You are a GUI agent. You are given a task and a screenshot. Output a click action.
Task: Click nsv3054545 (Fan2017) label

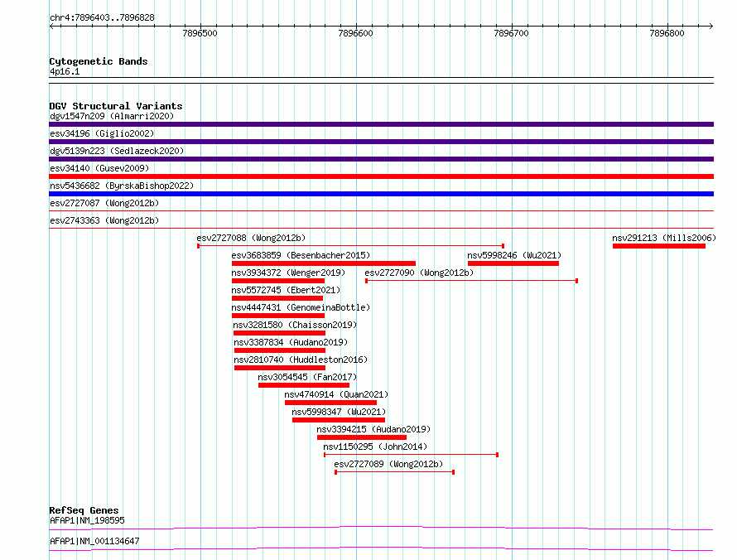tap(307, 377)
